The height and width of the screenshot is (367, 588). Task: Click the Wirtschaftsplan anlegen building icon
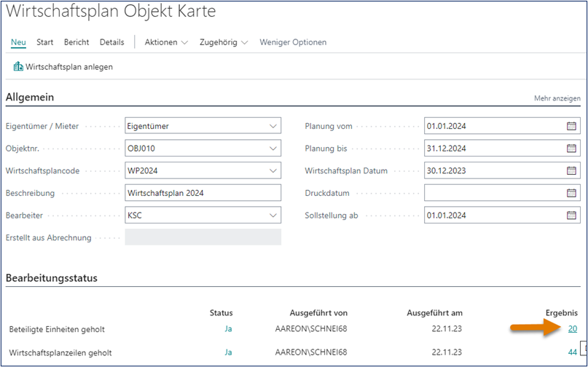pyautogui.click(x=18, y=67)
